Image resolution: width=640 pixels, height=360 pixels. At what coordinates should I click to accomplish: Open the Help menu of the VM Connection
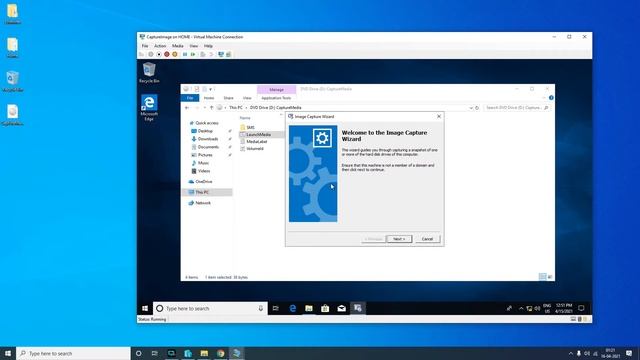(x=208, y=46)
